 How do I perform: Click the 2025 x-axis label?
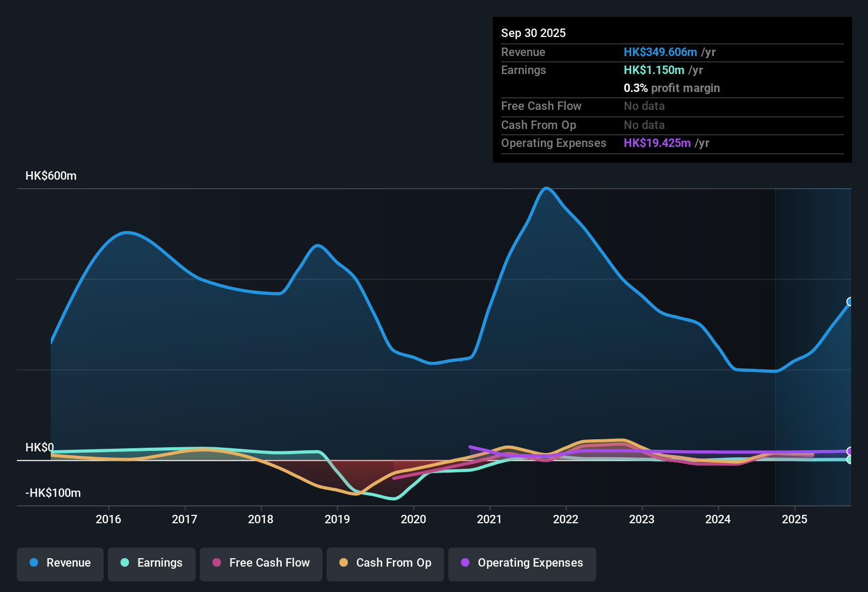[x=795, y=519]
